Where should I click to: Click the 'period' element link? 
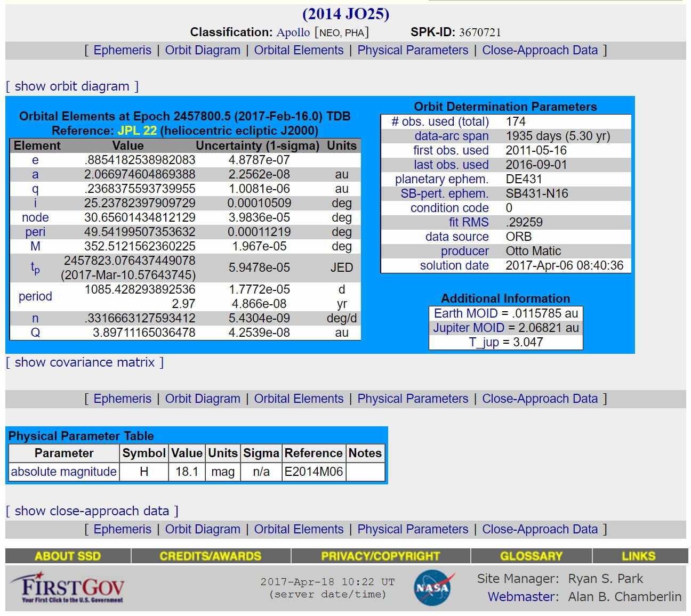[x=35, y=296]
